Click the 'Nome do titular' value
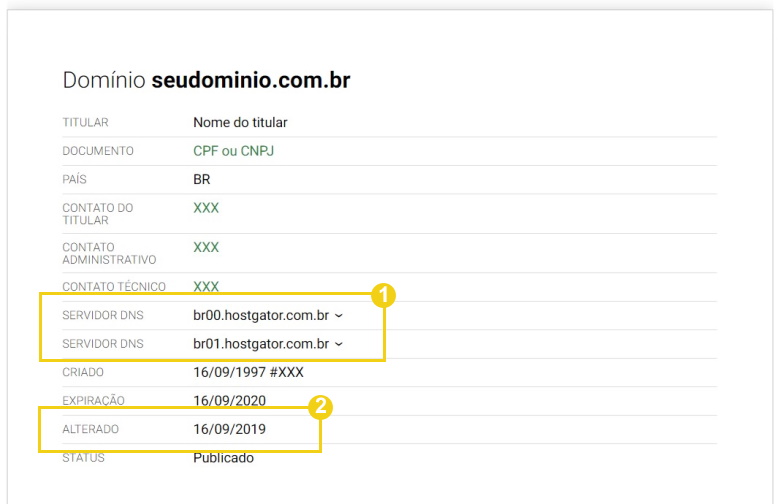 (240, 123)
